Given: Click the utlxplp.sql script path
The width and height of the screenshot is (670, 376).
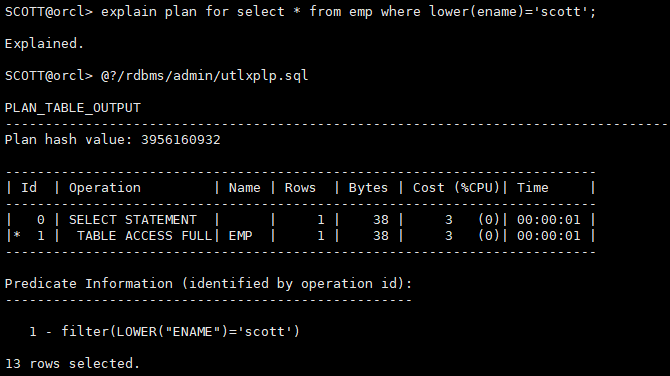Looking at the screenshot, I should [x=204, y=76].
